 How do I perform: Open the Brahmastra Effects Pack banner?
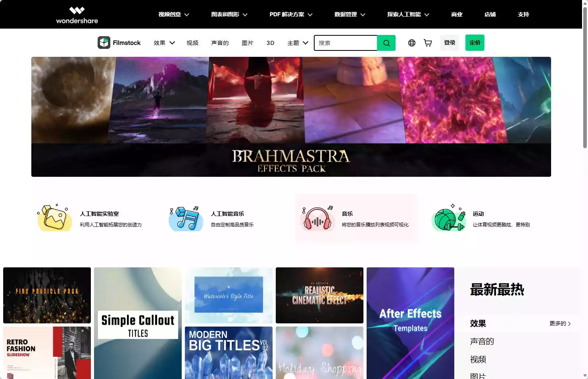pyautogui.click(x=291, y=117)
